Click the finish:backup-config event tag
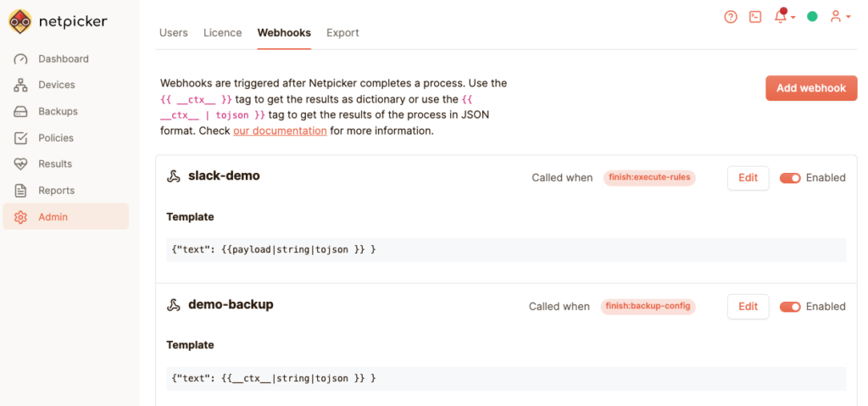The height and width of the screenshot is (406, 868). (x=648, y=307)
